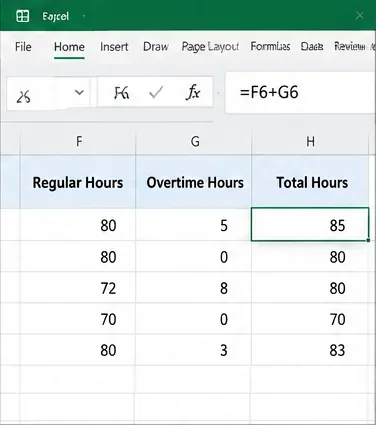Close the Excel window
This screenshot has width=376, height=425.
click(x=360, y=15)
